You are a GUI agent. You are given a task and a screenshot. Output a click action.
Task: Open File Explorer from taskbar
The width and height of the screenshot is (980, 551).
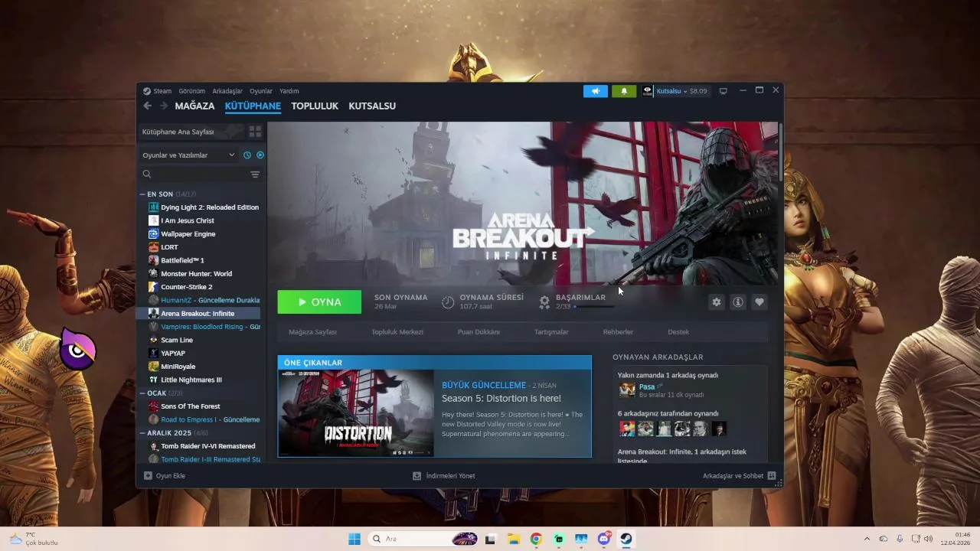[514, 539]
